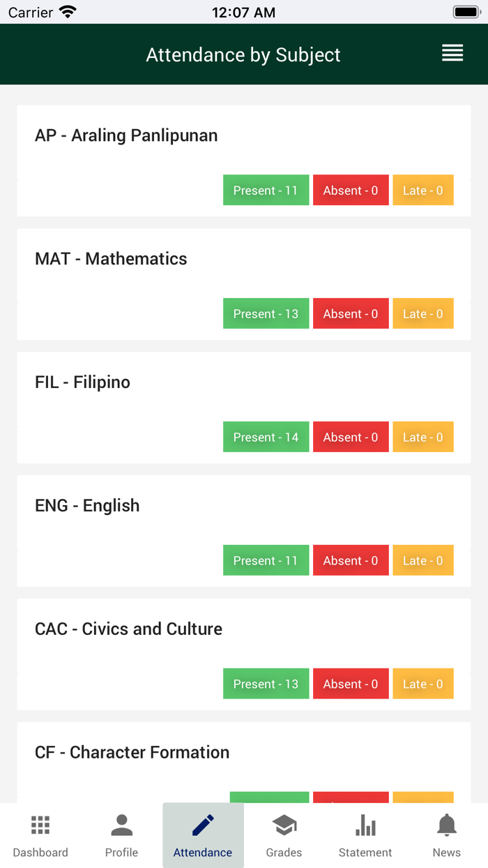This screenshot has height=868, width=488.
Task: Tap the Grades graduation cap icon
Action: tap(284, 825)
